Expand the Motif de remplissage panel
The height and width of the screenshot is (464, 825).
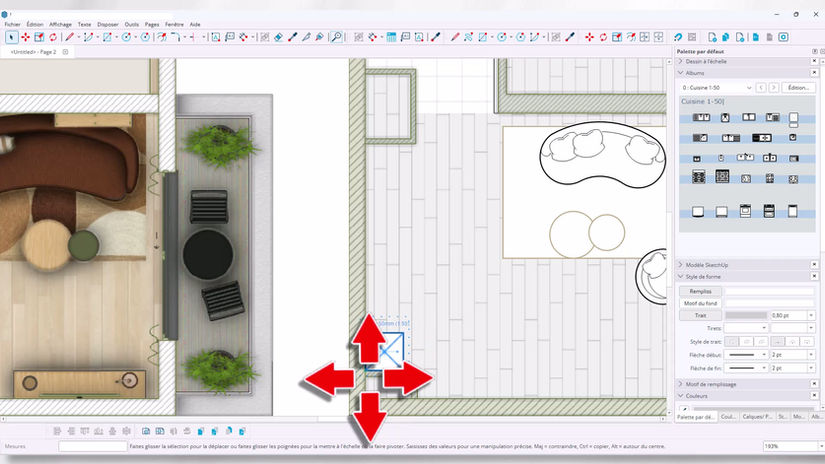[680, 384]
